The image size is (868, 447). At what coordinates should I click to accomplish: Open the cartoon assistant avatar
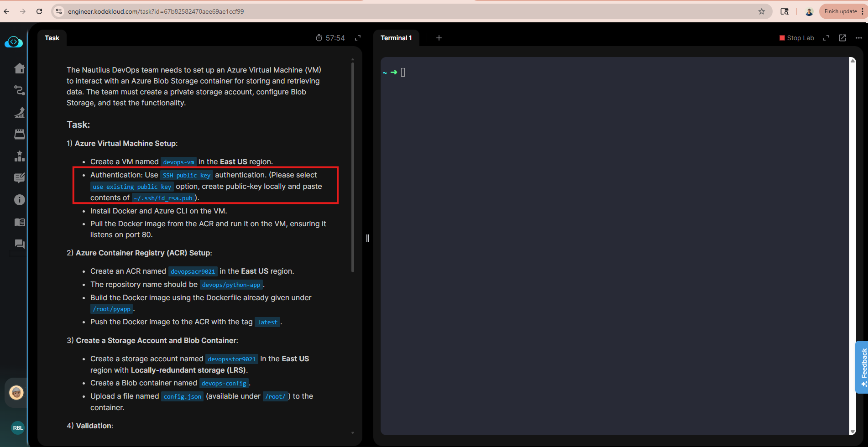16,392
